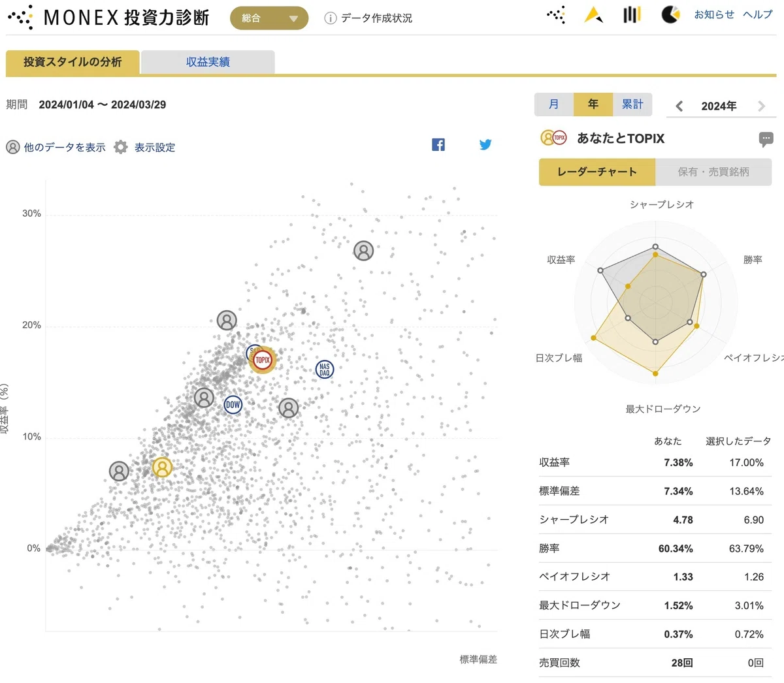Open the 総合 account dropdown
Viewport: 784px width, 683px height.
[269, 18]
